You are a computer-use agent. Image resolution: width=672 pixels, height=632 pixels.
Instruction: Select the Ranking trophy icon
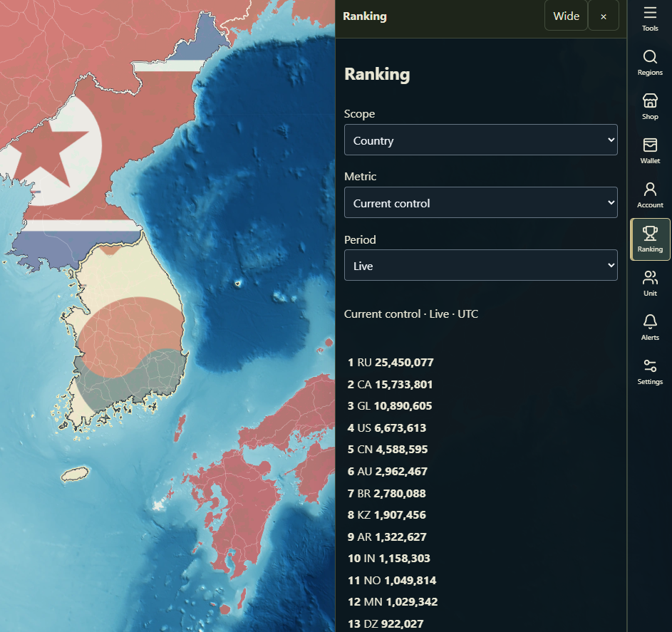650,239
